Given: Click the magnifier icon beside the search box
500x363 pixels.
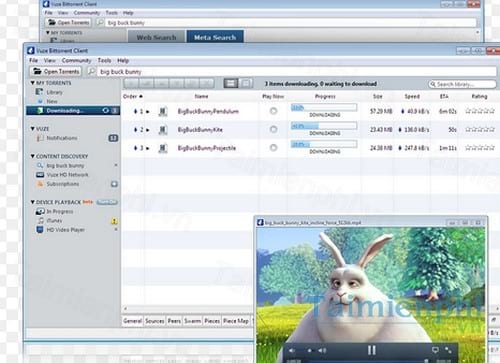Looking at the screenshot, I should (x=91, y=71).
